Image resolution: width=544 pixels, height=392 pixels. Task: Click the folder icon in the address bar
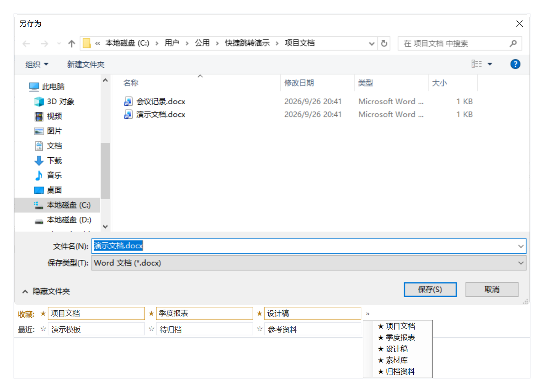[x=87, y=43]
